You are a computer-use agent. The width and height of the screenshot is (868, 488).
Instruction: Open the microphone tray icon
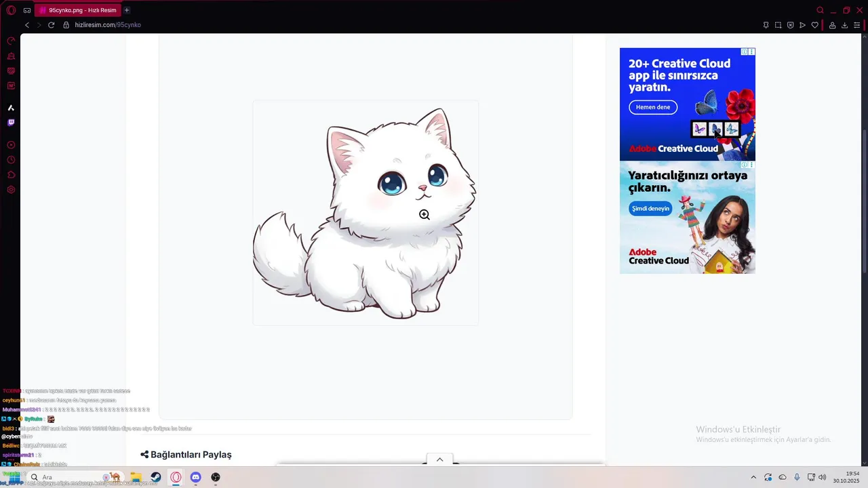click(797, 477)
